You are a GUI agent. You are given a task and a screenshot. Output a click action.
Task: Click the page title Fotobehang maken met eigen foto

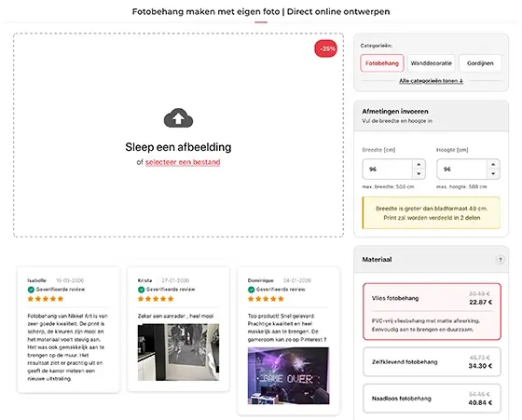coord(261,11)
